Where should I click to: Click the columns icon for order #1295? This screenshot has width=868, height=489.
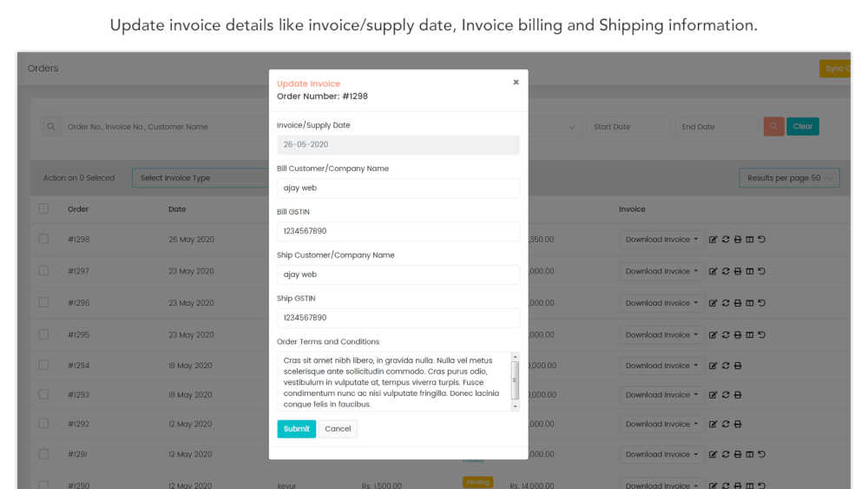click(750, 334)
